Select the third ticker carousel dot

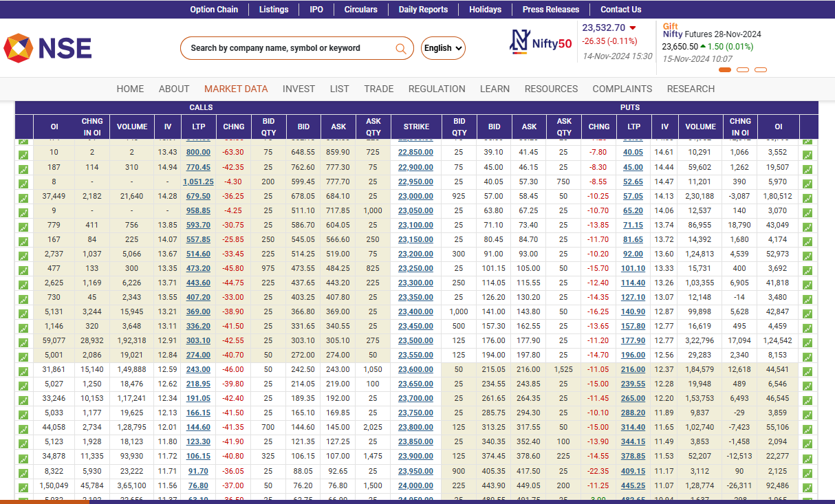[761, 69]
